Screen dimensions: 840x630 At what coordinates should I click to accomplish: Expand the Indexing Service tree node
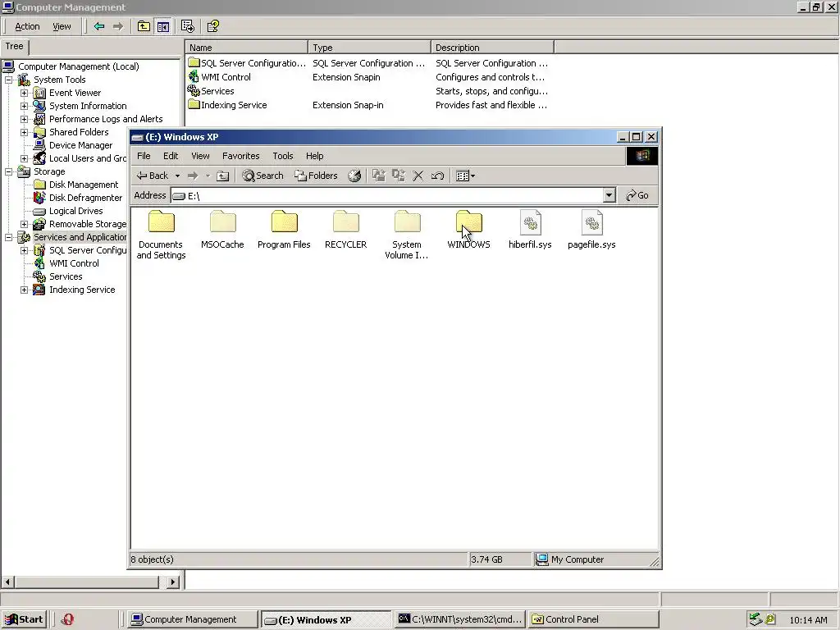(24, 290)
